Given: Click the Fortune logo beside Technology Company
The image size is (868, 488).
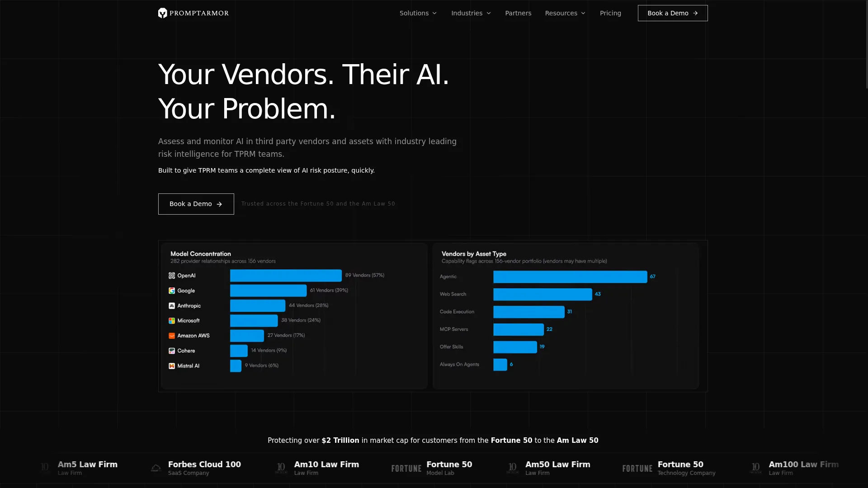Looking at the screenshot, I should [637, 469].
